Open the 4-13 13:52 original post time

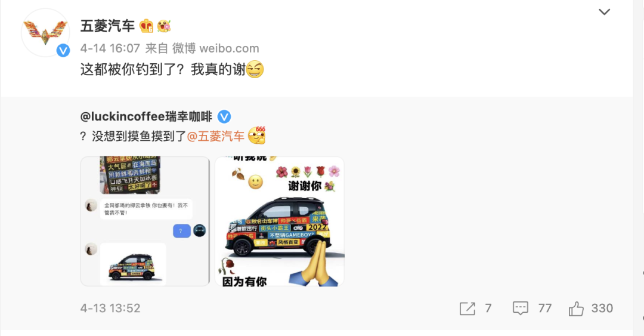click(x=110, y=308)
